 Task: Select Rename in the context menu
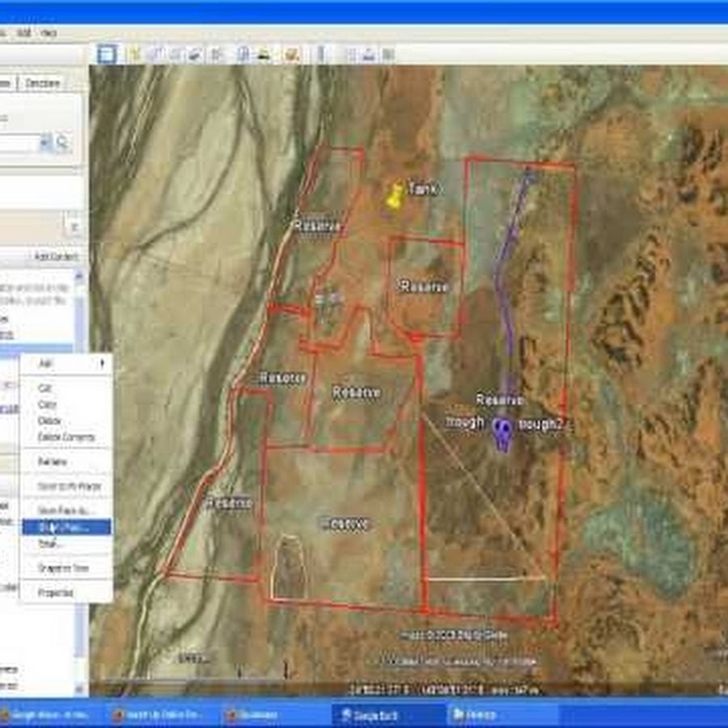(x=53, y=462)
